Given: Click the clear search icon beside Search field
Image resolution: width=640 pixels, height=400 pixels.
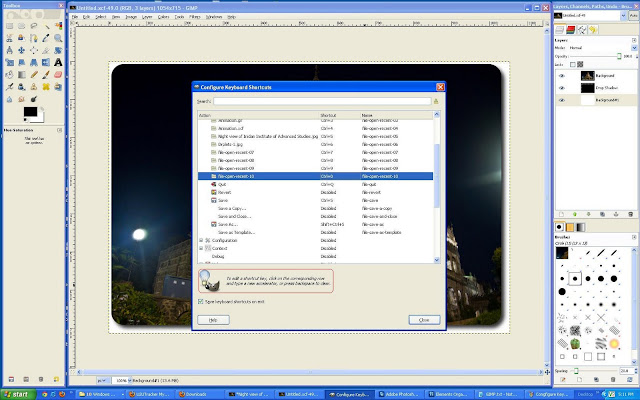Looking at the screenshot, I should click(436, 101).
